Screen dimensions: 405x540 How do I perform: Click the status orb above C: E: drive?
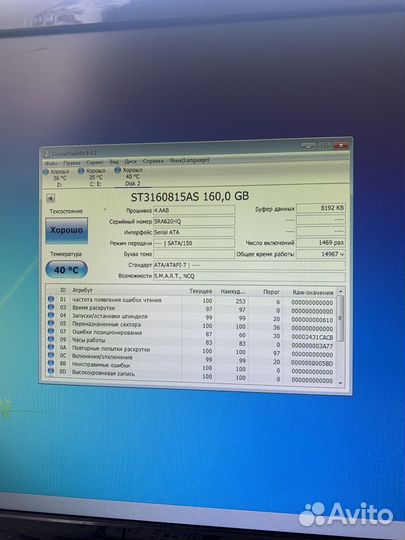coord(81,171)
